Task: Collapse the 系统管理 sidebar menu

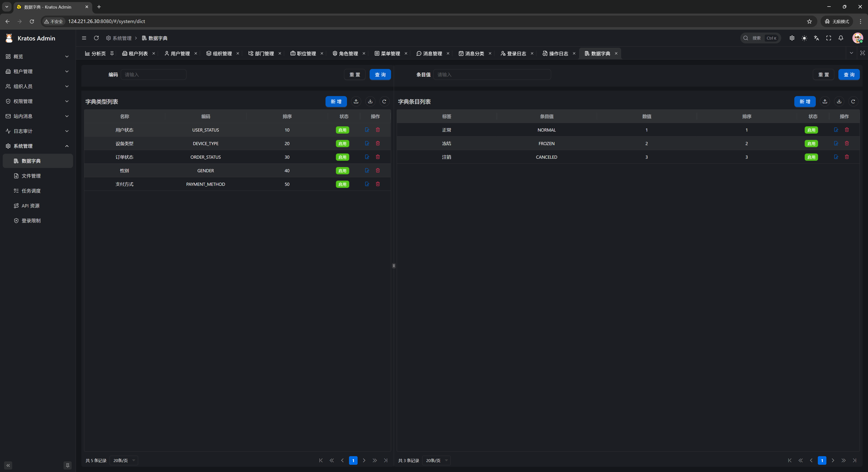Action: click(38, 146)
